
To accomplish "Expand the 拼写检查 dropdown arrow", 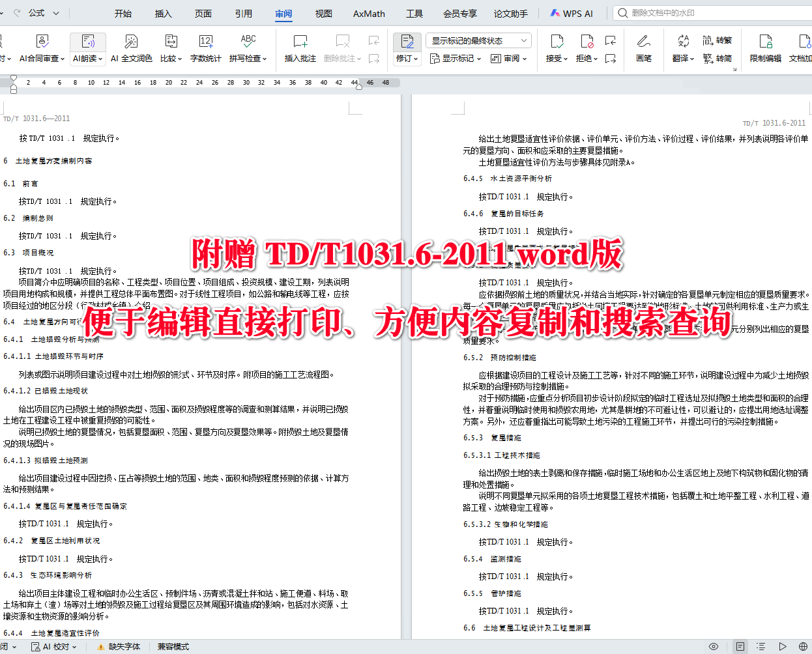I will [x=265, y=59].
